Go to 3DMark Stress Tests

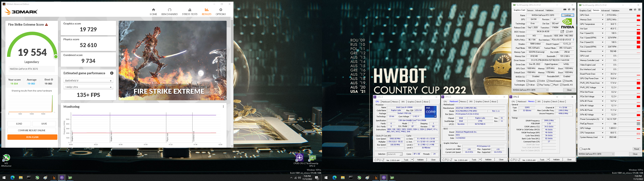(190, 12)
